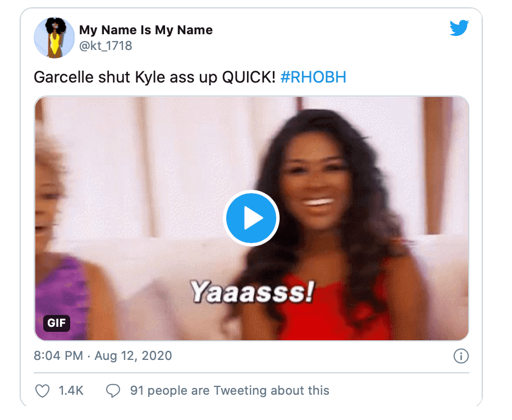Click the 1.4K likes count
The height and width of the screenshot is (420, 512).
[71, 391]
